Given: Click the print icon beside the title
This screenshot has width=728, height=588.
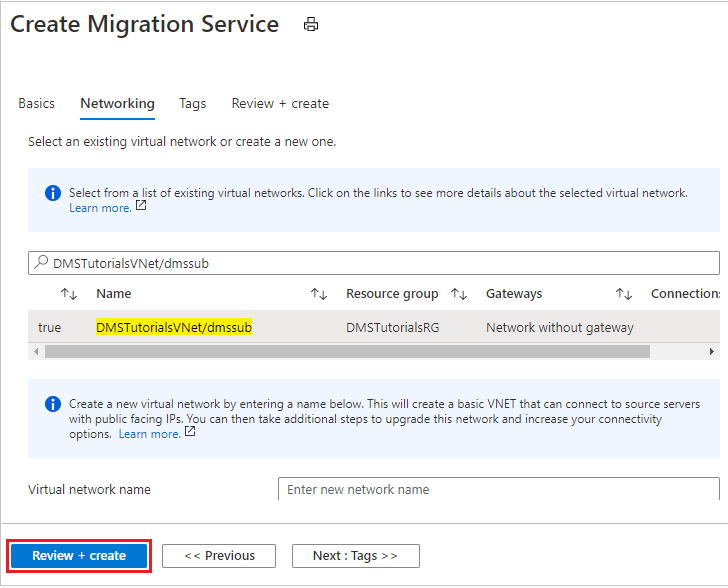Looking at the screenshot, I should click(311, 25).
